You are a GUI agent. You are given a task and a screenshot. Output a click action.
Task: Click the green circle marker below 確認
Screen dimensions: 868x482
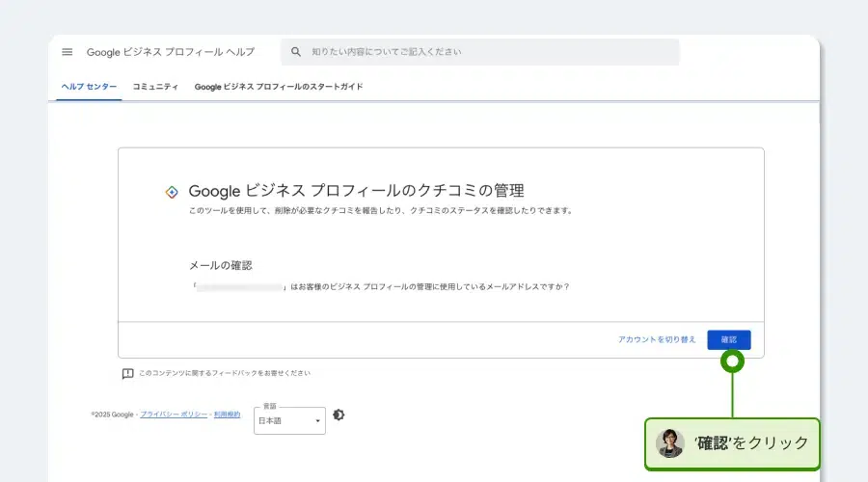click(x=732, y=362)
